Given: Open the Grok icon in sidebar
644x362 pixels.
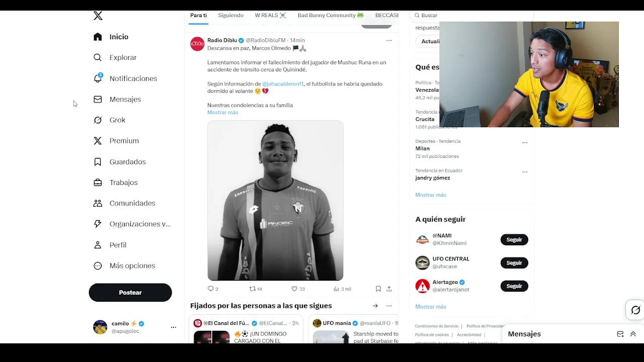Looking at the screenshot, I should [98, 120].
